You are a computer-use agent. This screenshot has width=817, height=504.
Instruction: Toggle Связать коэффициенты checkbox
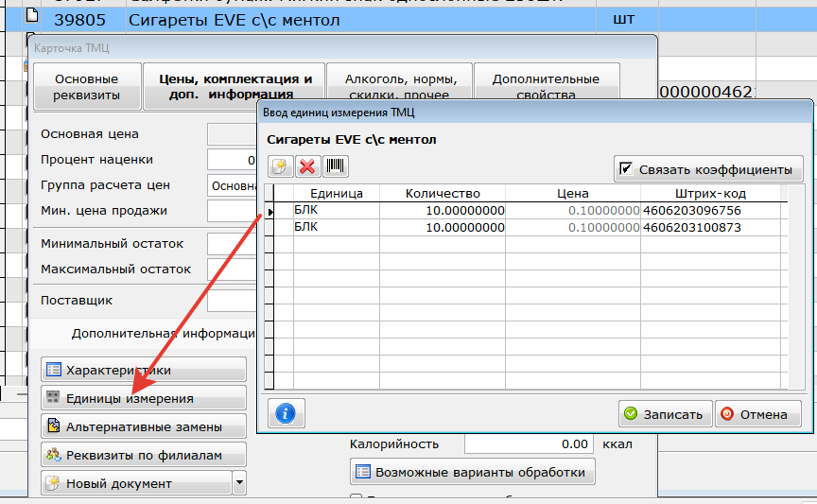click(626, 169)
